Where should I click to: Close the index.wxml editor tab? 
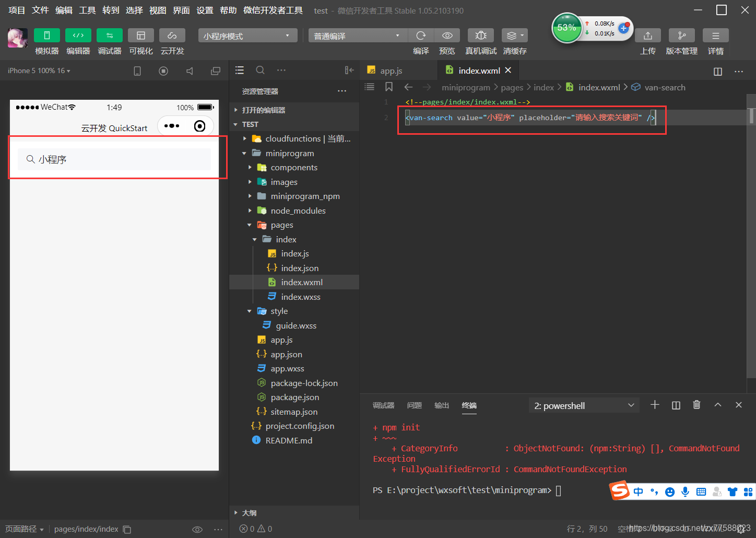coord(508,70)
